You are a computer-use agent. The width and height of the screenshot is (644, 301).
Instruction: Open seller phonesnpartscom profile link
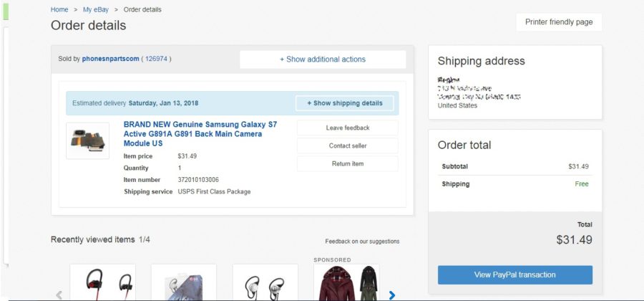pyautogui.click(x=109, y=59)
